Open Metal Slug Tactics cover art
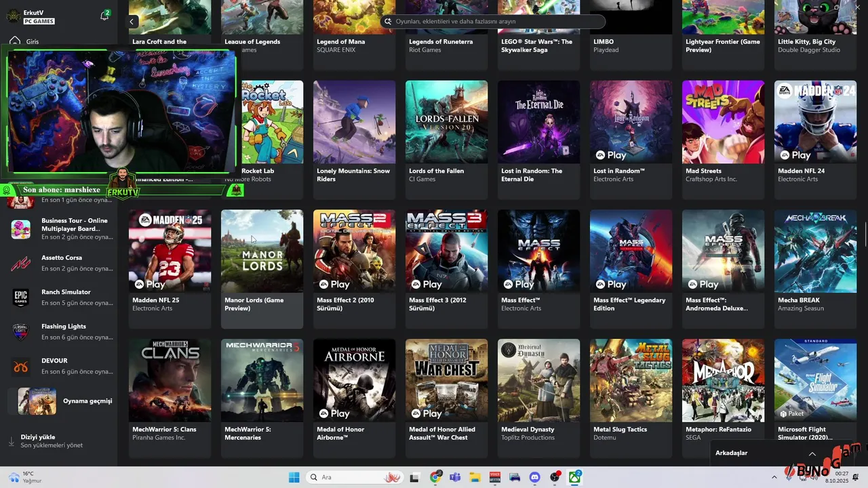Image resolution: width=868 pixels, height=488 pixels. point(631,380)
